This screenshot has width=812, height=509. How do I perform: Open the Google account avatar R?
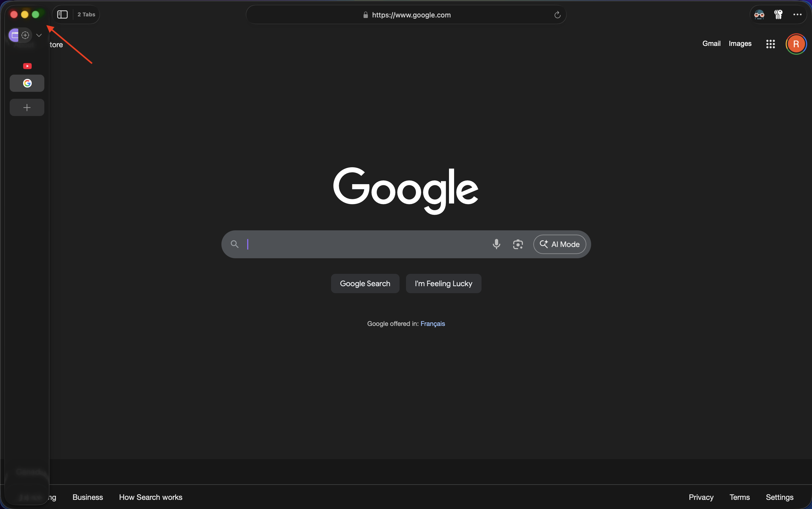[796, 44]
